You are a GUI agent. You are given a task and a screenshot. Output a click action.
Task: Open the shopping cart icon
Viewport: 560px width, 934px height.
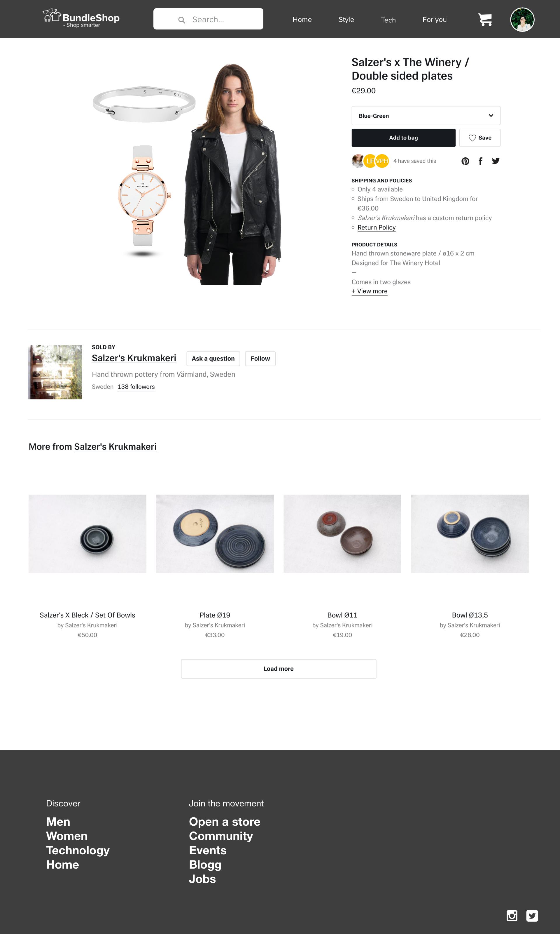coord(485,20)
